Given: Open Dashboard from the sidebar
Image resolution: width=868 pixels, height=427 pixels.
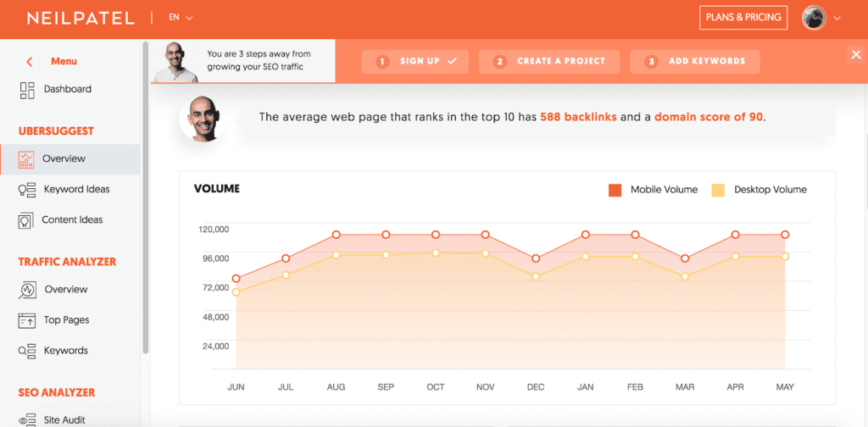Looking at the screenshot, I should click(68, 89).
